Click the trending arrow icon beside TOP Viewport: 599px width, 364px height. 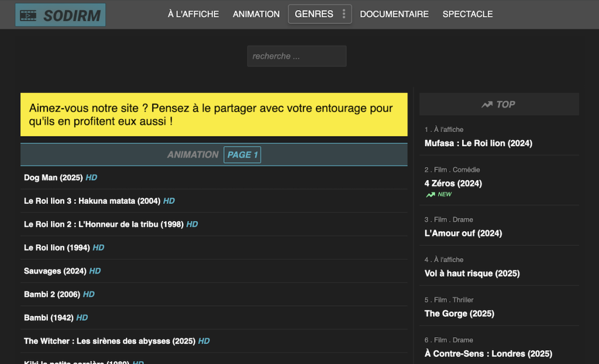[487, 105]
